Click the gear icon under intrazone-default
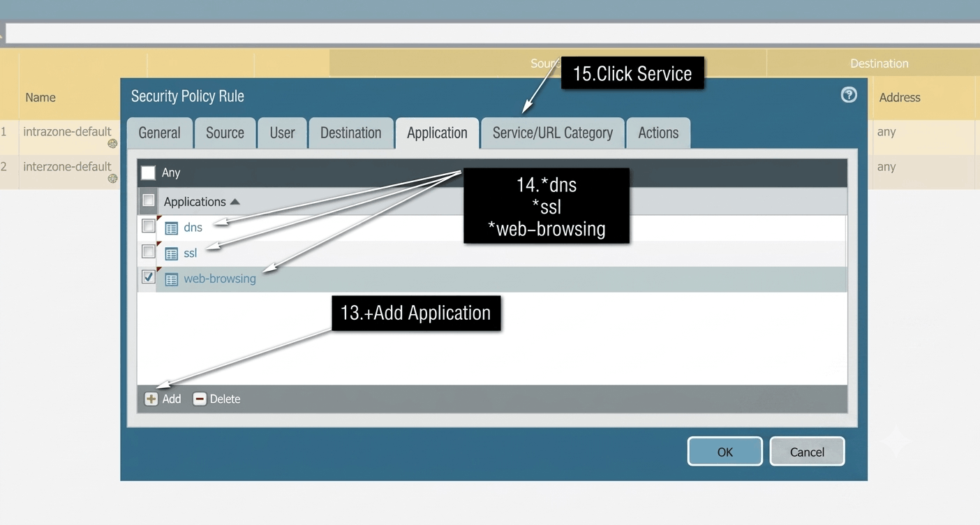980x525 pixels. (112, 144)
